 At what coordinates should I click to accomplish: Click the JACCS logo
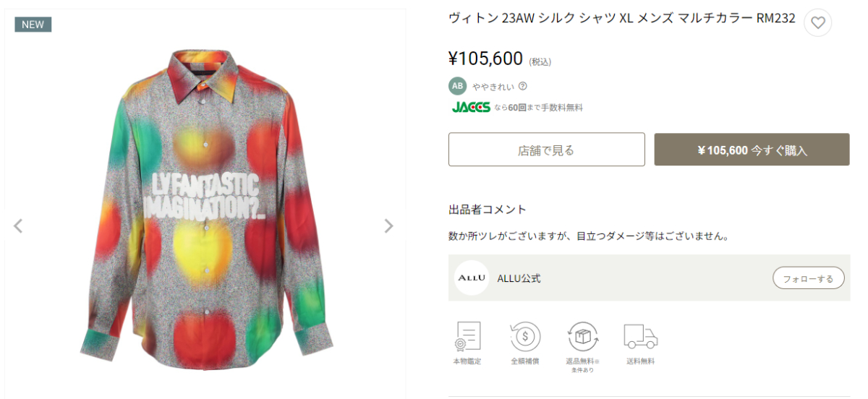coord(471,108)
